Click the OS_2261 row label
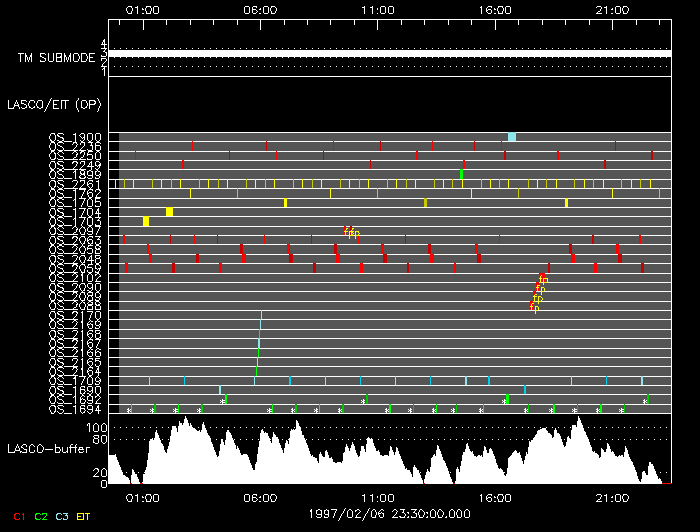The image size is (700, 532). [x=74, y=184]
